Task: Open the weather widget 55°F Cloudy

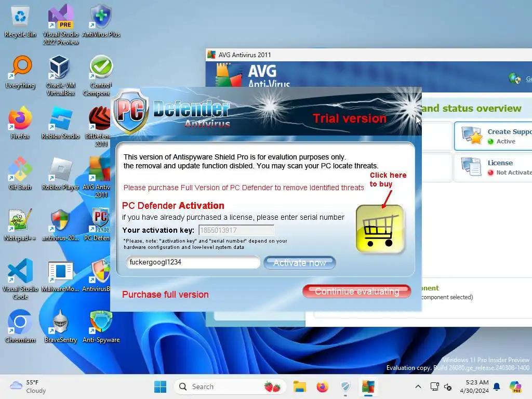Action: click(28, 387)
